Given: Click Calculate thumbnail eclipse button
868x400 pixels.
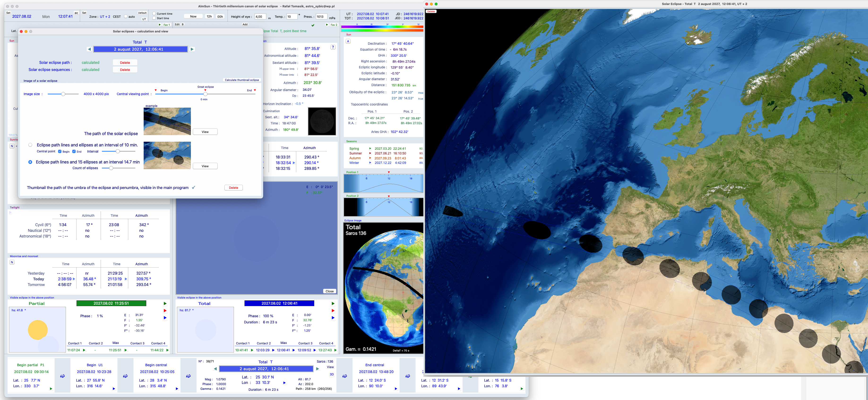Looking at the screenshot, I should pos(242,80).
